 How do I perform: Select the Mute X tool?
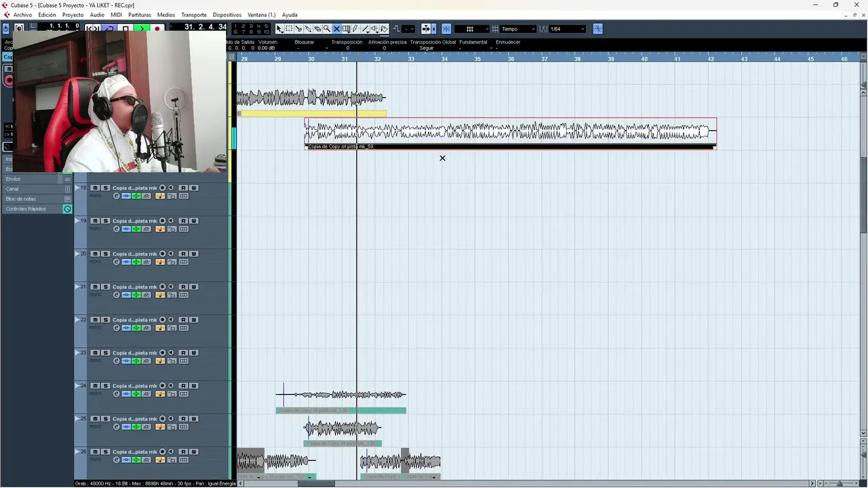(336, 29)
